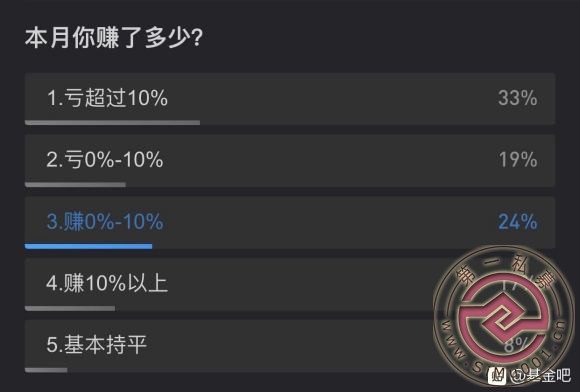Click the Weibo logo icon in watermark
The image size is (580, 392).
(x=497, y=376)
